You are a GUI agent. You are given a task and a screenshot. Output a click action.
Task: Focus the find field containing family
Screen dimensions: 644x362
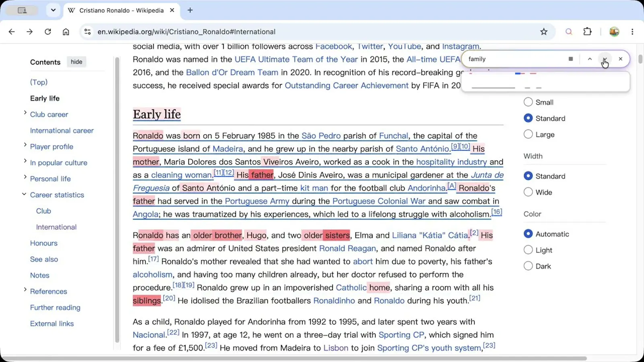coord(515,59)
